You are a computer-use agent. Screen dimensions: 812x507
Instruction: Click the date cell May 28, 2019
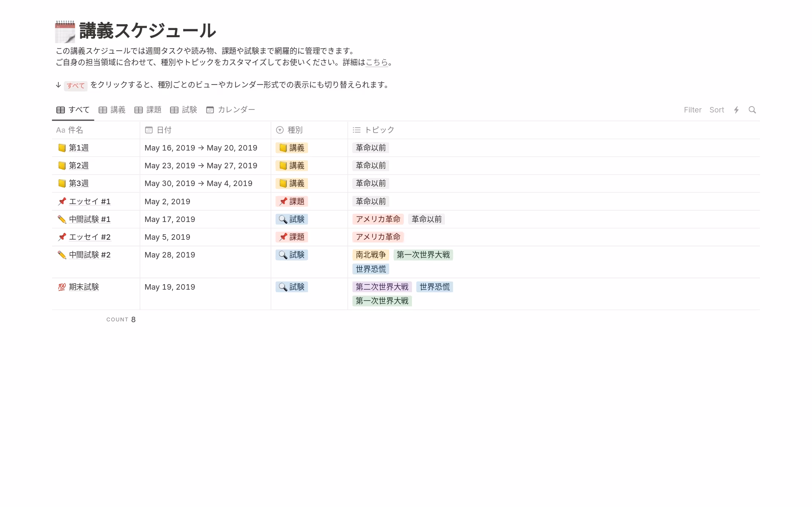pos(170,255)
